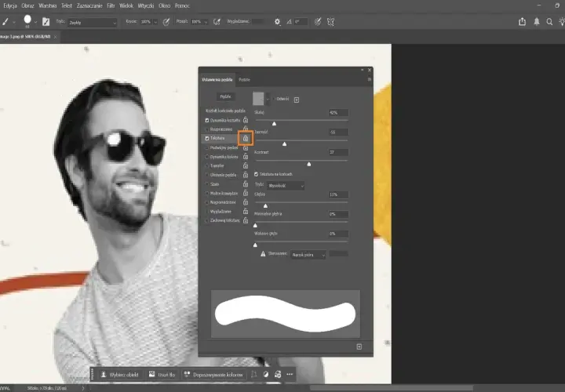Click Wybierz obiekt button
Screen dimensions: 565x392
pyautogui.click(x=120, y=375)
